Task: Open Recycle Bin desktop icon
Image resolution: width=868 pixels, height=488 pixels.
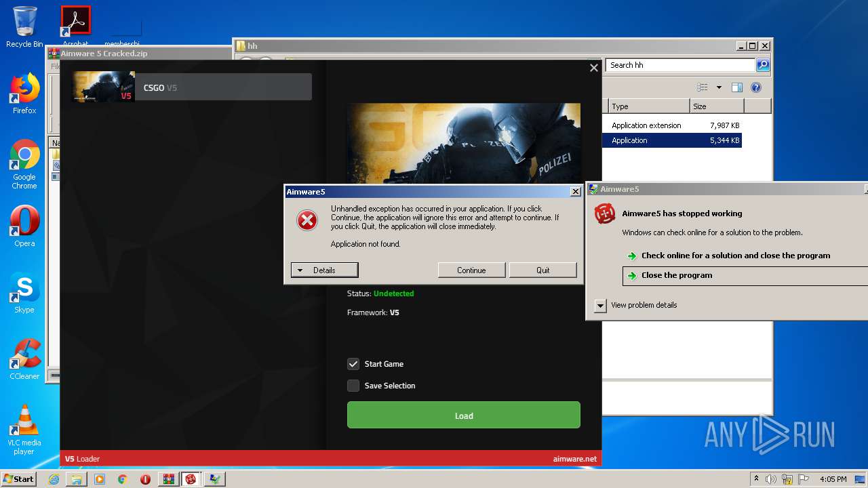Action: 24,27
